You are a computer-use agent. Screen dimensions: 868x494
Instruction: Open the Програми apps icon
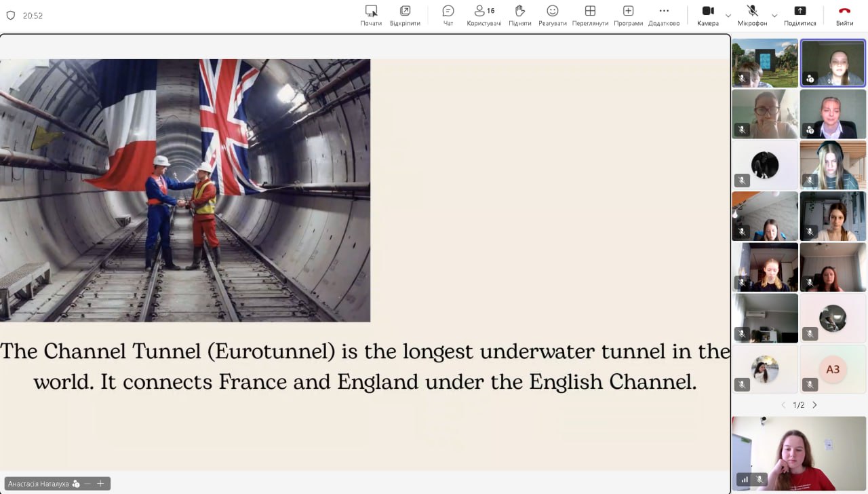[x=628, y=15]
